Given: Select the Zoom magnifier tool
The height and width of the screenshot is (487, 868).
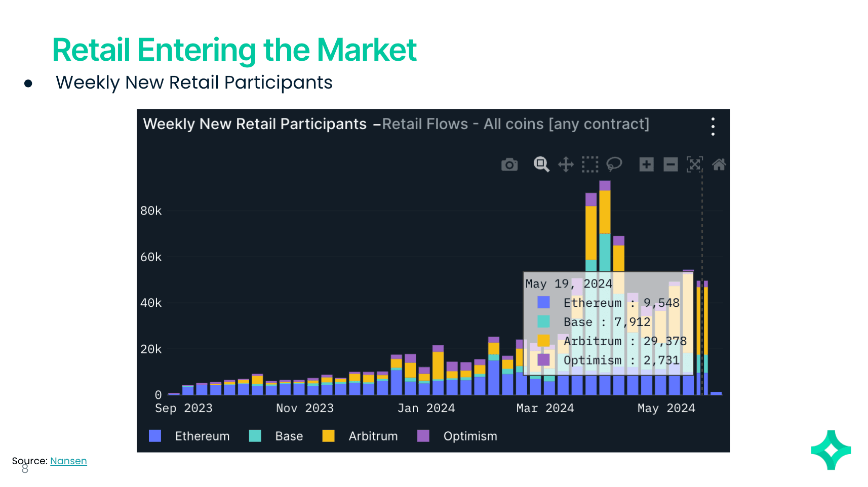Looking at the screenshot, I should click(x=541, y=164).
